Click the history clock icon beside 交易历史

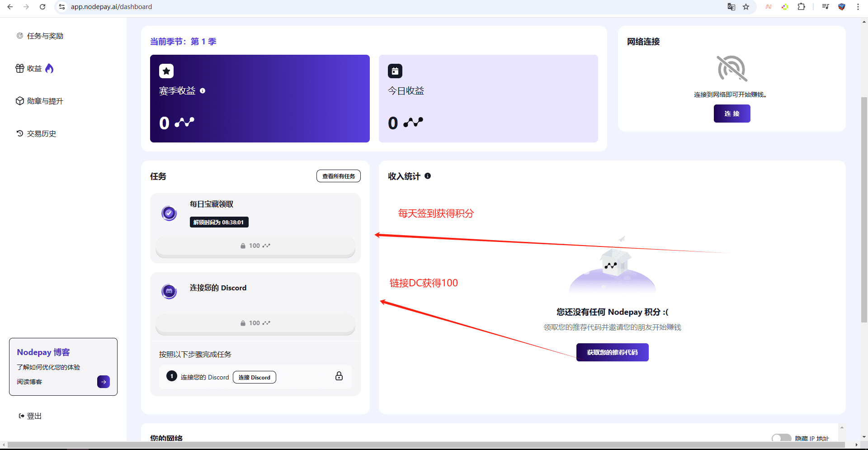[20, 133]
